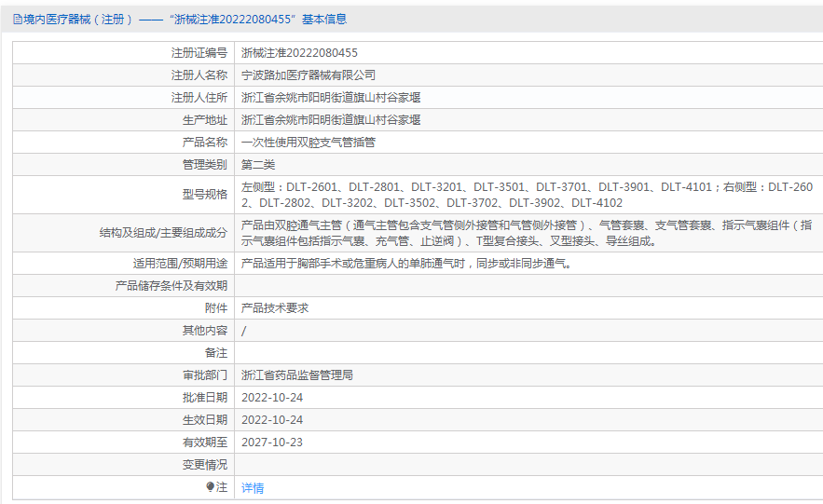Image resolution: width=823 pixels, height=504 pixels.
Task: Click the header title 境内医疗器械（注册）基本信息
Action: [x=185, y=20]
